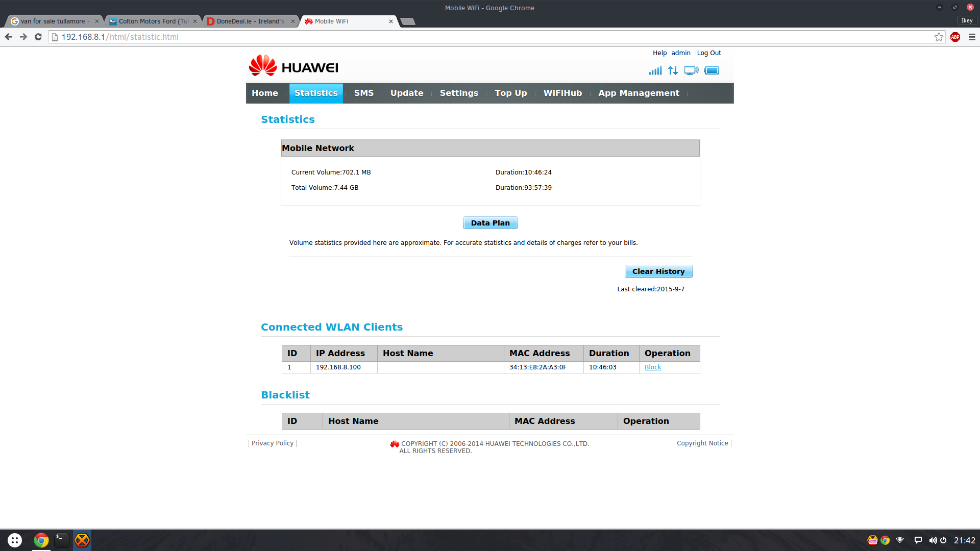Click the Ikey profile button
This screenshot has height=551, width=980.
(x=967, y=20)
